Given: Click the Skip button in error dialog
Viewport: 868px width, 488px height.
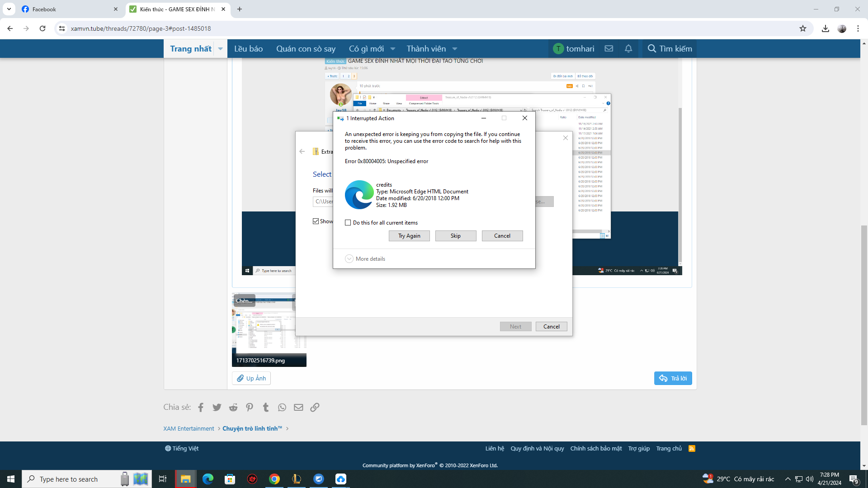Looking at the screenshot, I should [455, 236].
